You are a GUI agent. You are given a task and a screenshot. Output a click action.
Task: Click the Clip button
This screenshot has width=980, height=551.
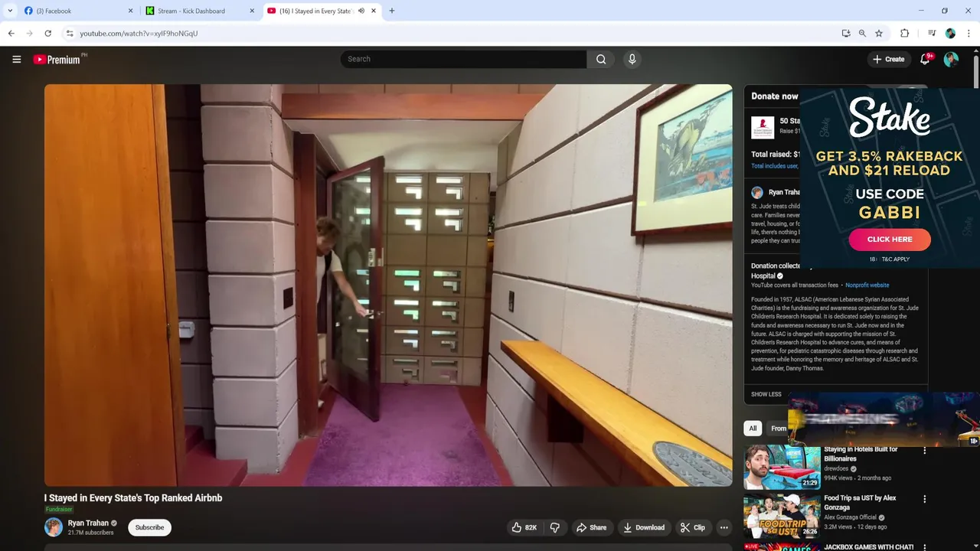(692, 527)
